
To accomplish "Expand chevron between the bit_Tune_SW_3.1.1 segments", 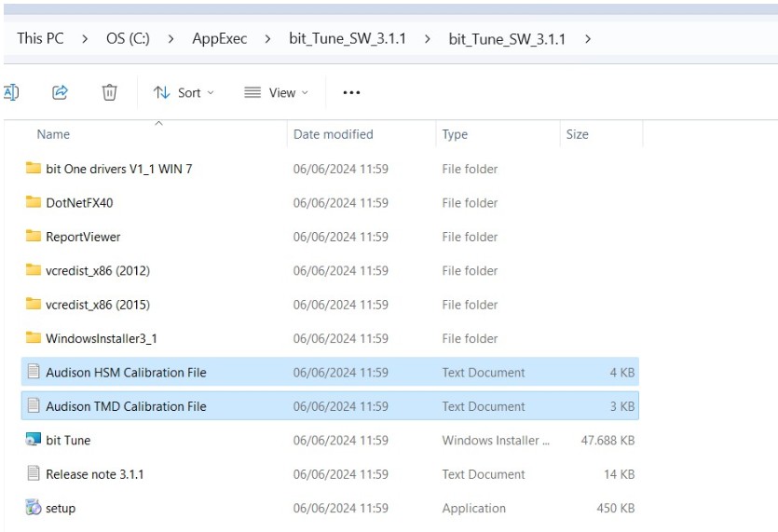I will (x=428, y=39).
